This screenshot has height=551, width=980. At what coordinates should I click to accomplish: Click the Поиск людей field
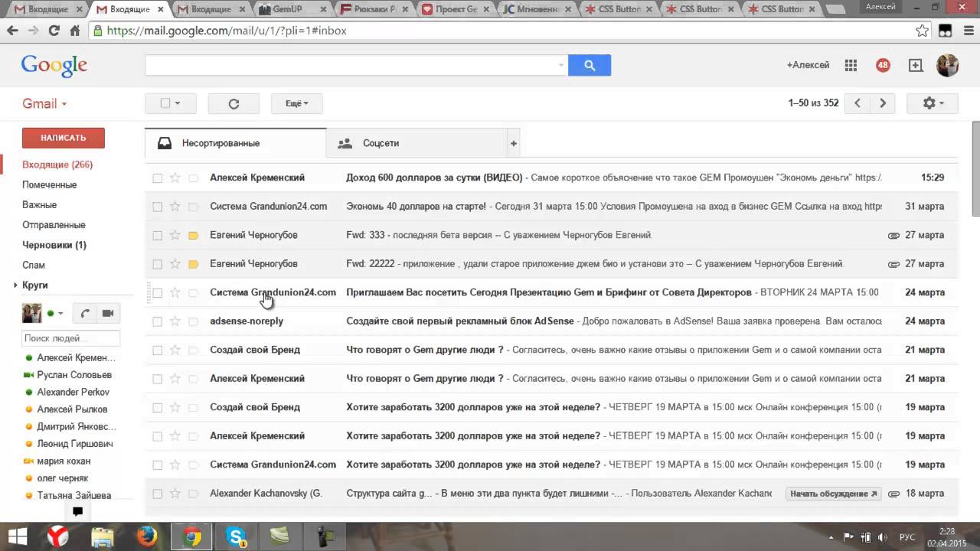coord(70,337)
